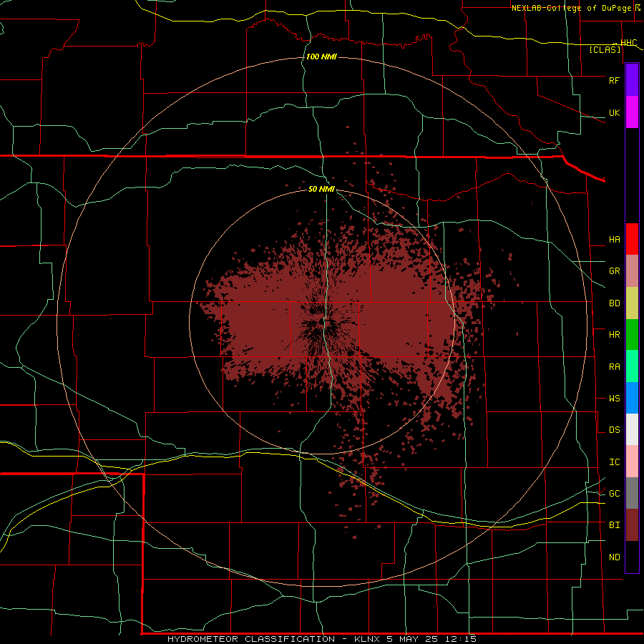
Task: Click the IC light-pink legend swatch
Action: [x=632, y=462]
